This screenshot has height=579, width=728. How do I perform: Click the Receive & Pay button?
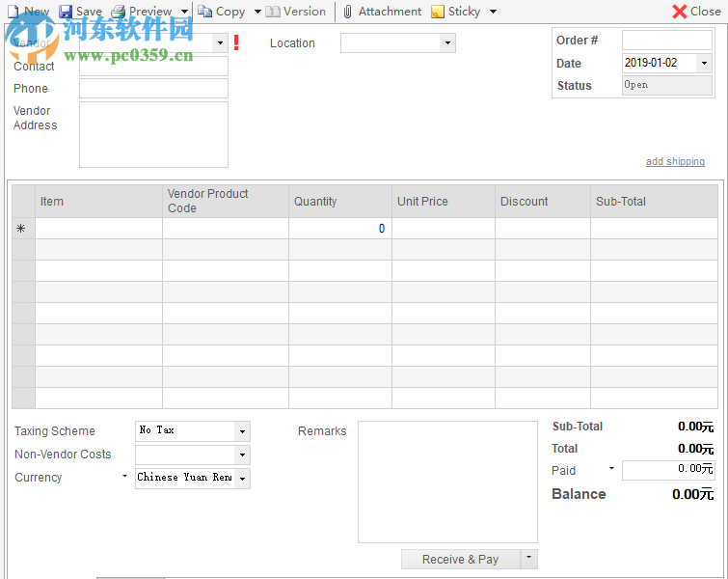pos(461,559)
